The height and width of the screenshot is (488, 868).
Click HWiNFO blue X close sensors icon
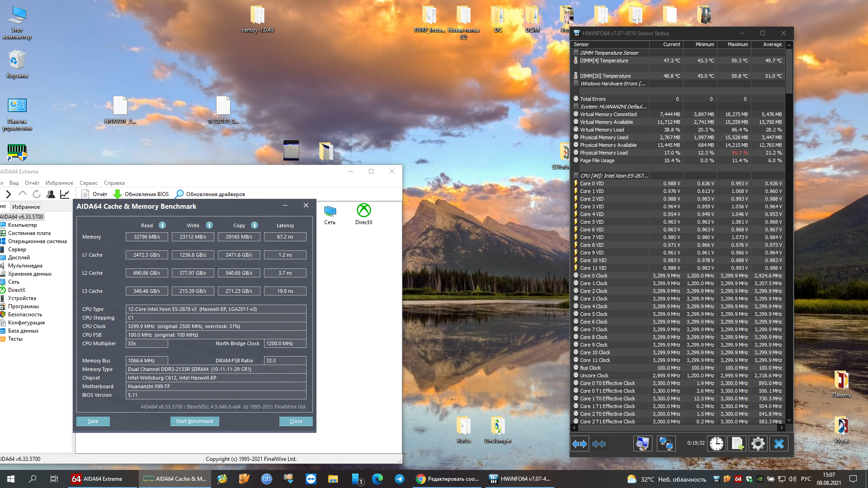tap(779, 444)
